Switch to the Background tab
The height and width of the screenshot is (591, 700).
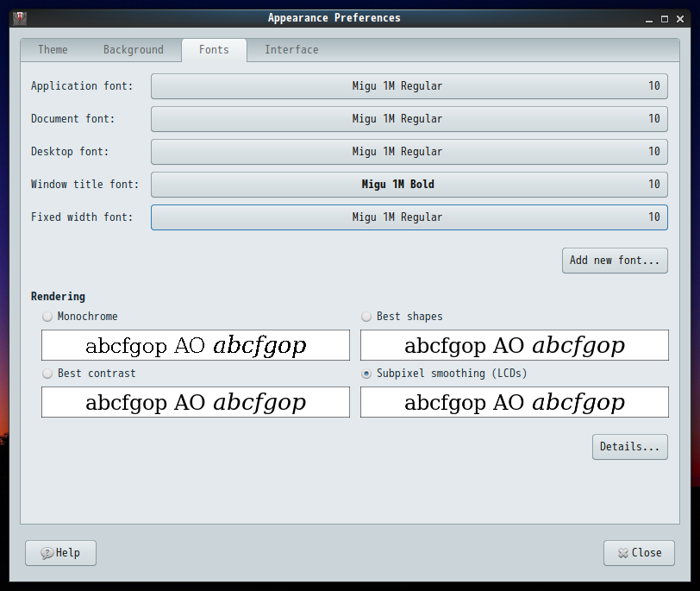click(133, 49)
